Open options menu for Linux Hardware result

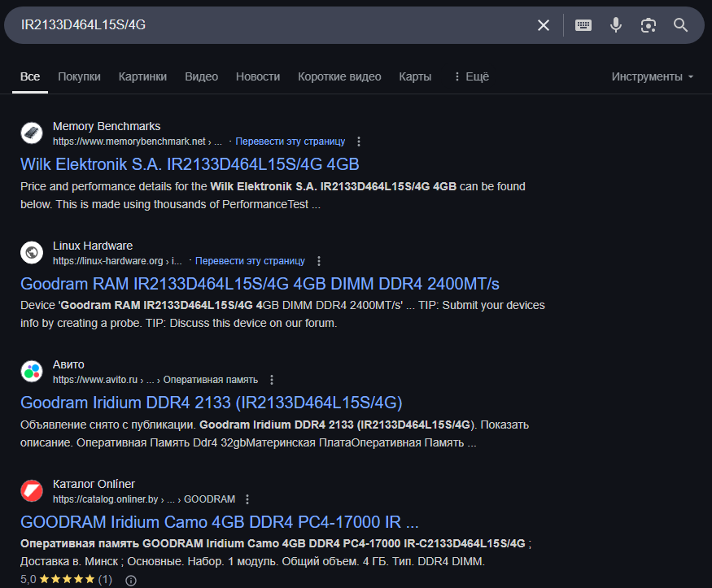tap(319, 261)
